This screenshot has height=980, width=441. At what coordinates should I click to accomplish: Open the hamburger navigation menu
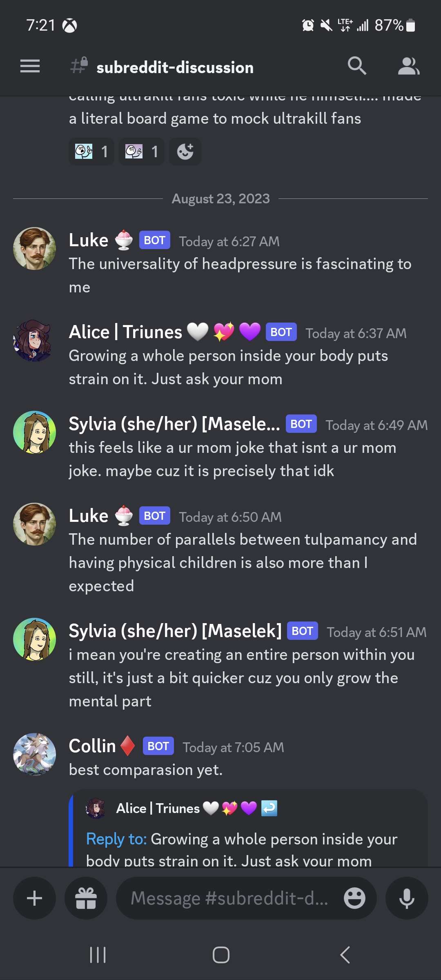pos(30,66)
